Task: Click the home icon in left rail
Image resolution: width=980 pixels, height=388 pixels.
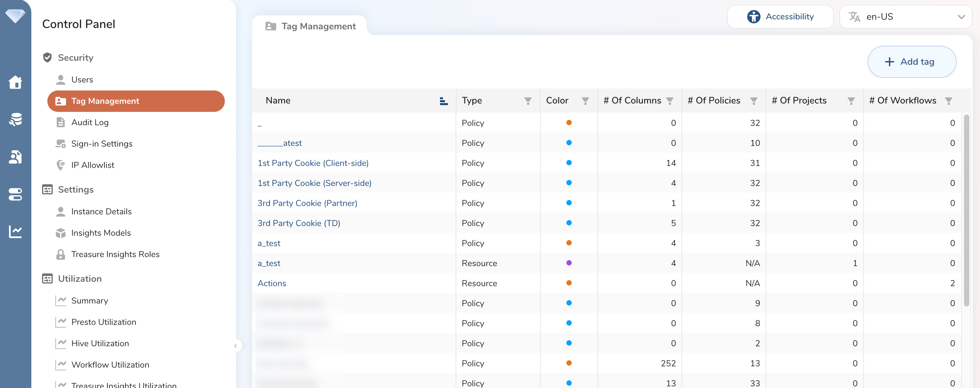Action: pos(15,82)
